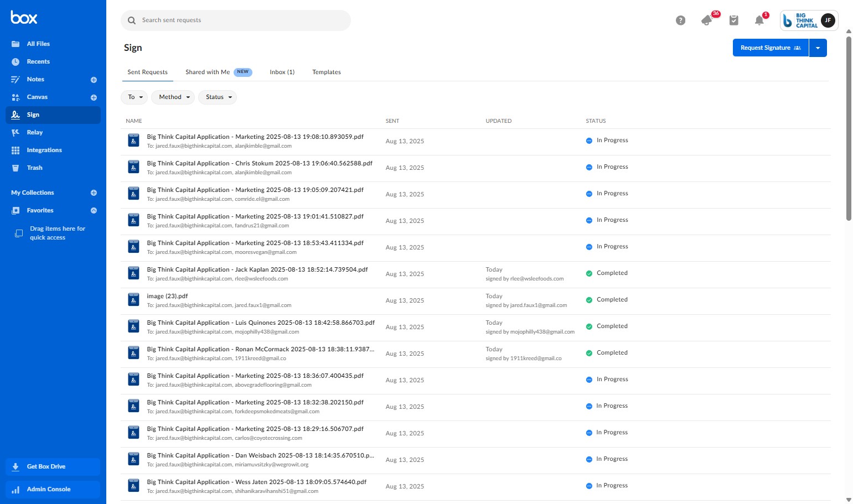
Task: Open Marketing 18:29:16.506707.pdf request
Action: click(255, 429)
